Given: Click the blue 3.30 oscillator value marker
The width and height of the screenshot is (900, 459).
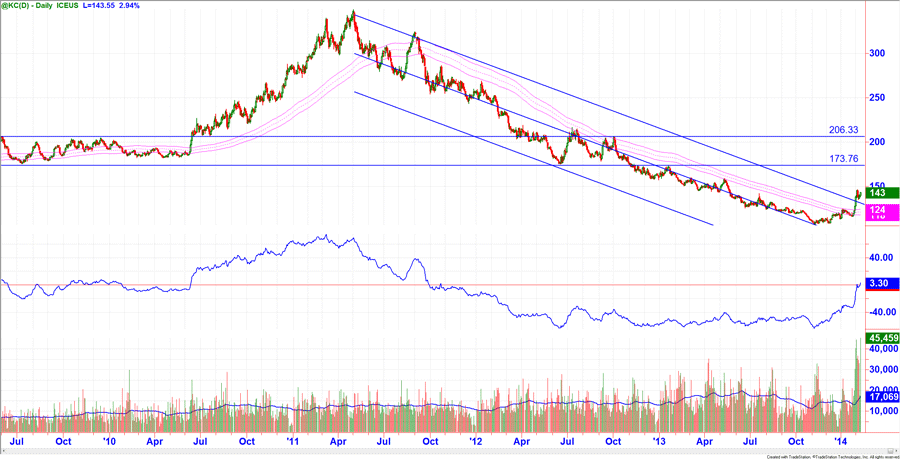Looking at the screenshot, I should tap(876, 285).
